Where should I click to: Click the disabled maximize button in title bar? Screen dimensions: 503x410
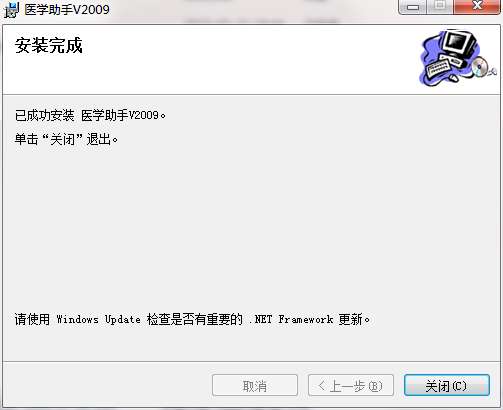tap(440, 7)
